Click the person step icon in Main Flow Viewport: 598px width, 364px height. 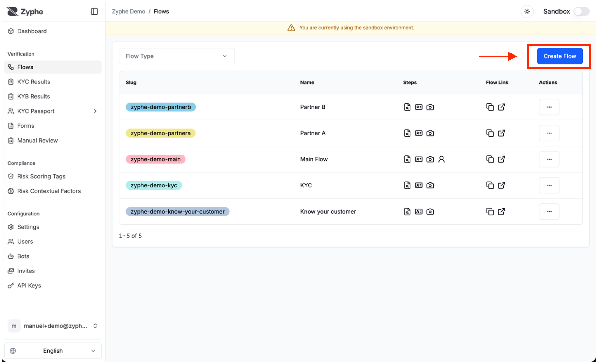click(x=441, y=159)
